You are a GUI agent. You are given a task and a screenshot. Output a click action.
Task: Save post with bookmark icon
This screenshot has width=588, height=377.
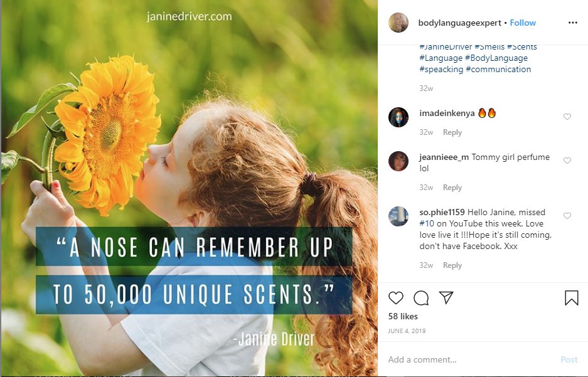tap(572, 298)
